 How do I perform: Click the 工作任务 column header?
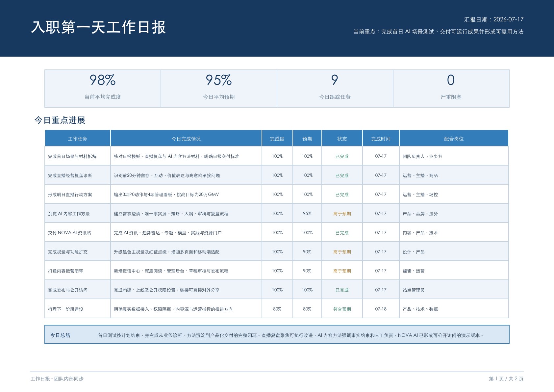tap(78, 138)
